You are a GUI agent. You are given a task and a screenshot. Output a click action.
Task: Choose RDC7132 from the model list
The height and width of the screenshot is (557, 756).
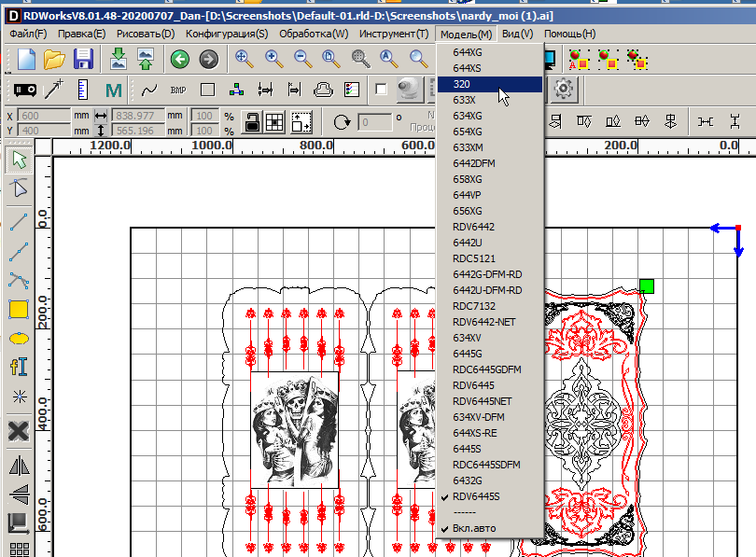[473, 306]
